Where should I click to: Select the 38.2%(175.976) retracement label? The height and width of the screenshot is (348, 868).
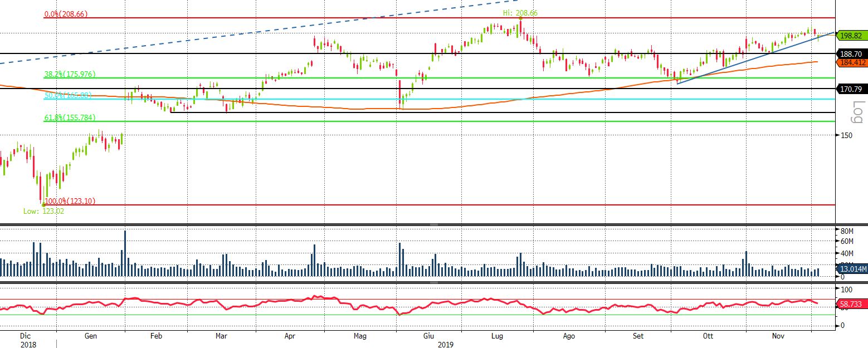pyautogui.click(x=70, y=73)
